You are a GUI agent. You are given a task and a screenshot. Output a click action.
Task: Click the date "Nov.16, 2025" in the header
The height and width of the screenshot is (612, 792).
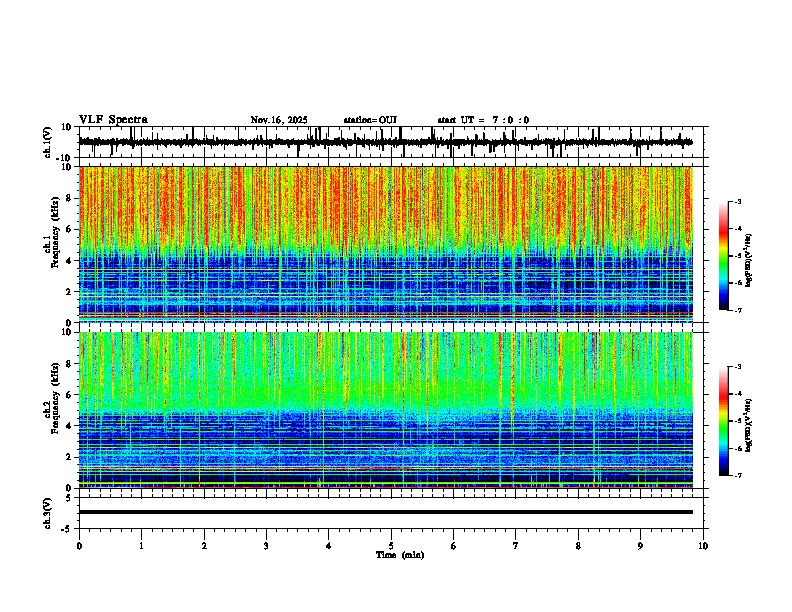pos(279,120)
